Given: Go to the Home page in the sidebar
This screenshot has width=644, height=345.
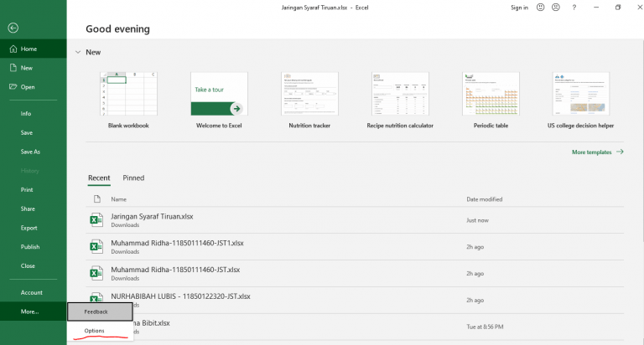Looking at the screenshot, I should [x=34, y=49].
